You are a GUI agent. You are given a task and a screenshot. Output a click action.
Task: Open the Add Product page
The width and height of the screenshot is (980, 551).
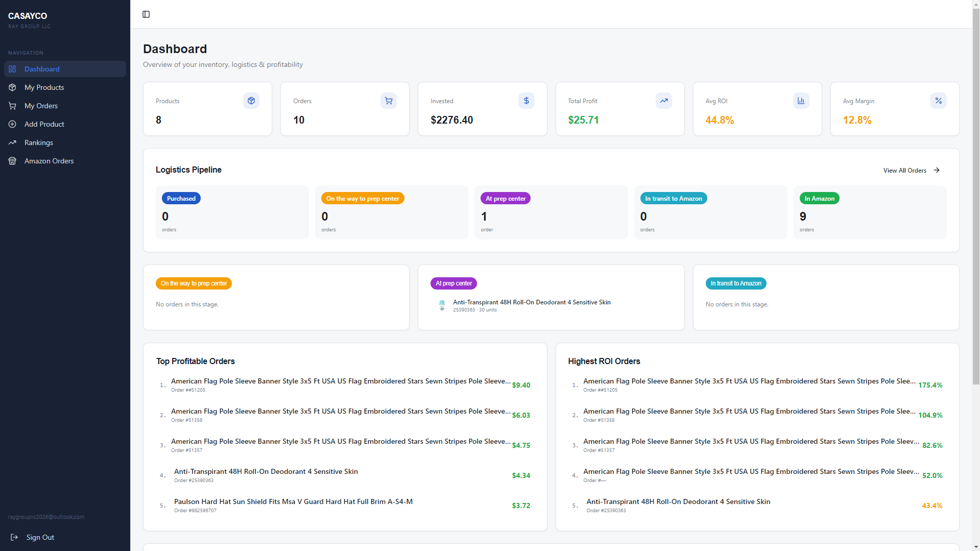pyautogui.click(x=65, y=124)
